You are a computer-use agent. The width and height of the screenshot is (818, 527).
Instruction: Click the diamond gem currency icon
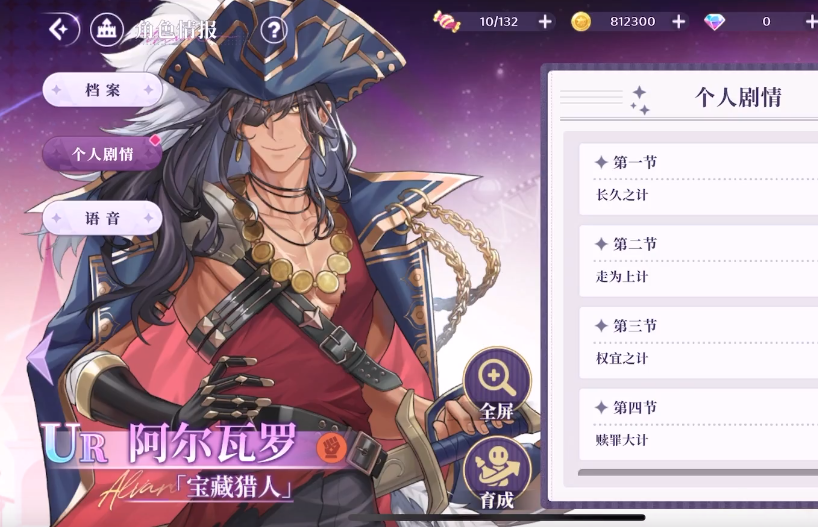click(x=714, y=22)
